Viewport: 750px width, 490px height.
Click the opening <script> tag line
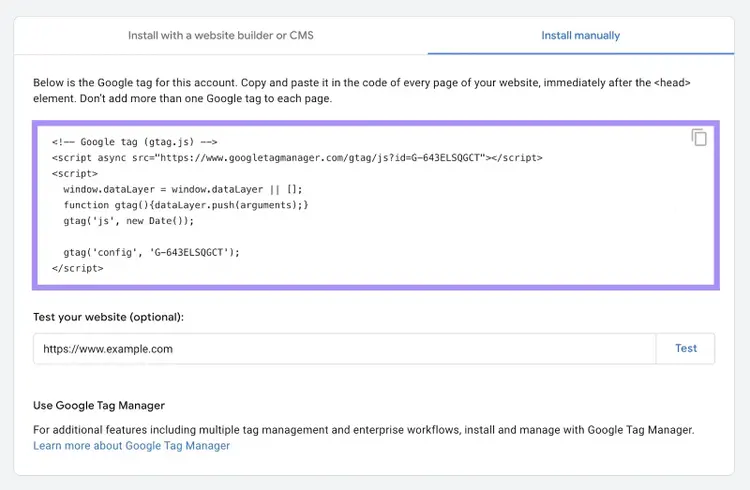75,173
